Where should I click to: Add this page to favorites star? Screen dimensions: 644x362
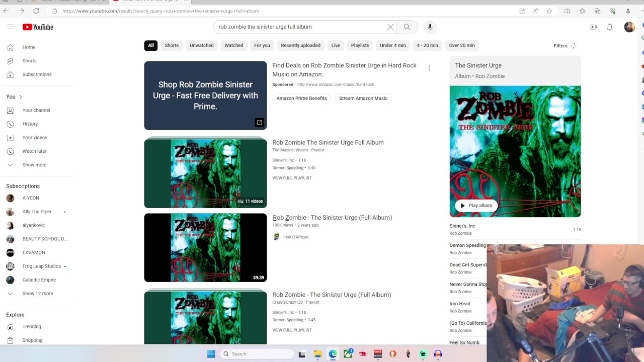[549, 11]
